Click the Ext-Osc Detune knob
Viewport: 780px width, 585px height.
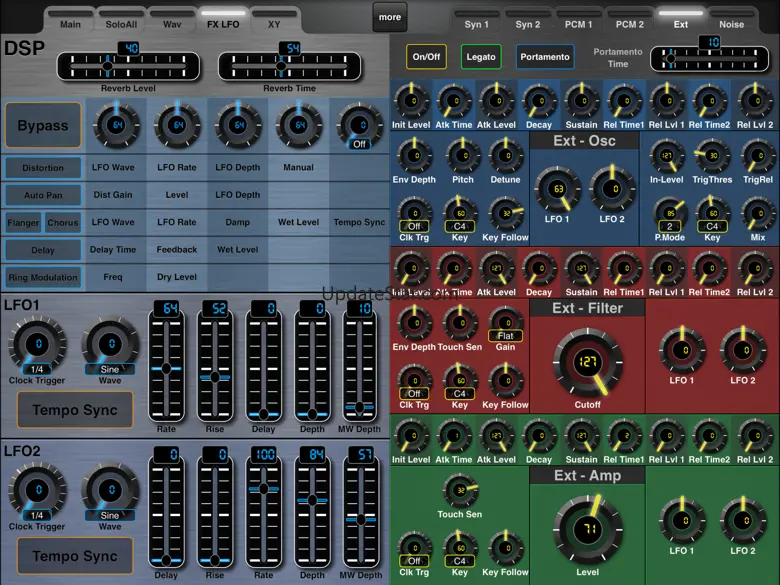coord(505,156)
